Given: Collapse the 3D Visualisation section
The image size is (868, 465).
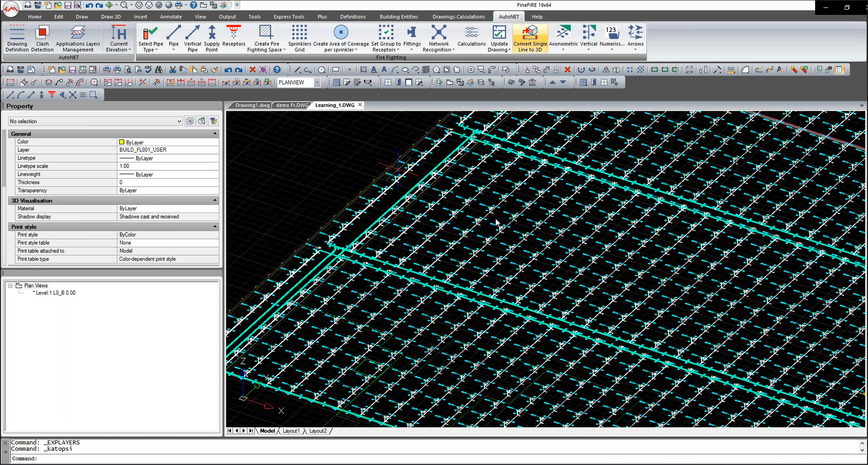Looking at the screenshot, I should pos(215,200).
